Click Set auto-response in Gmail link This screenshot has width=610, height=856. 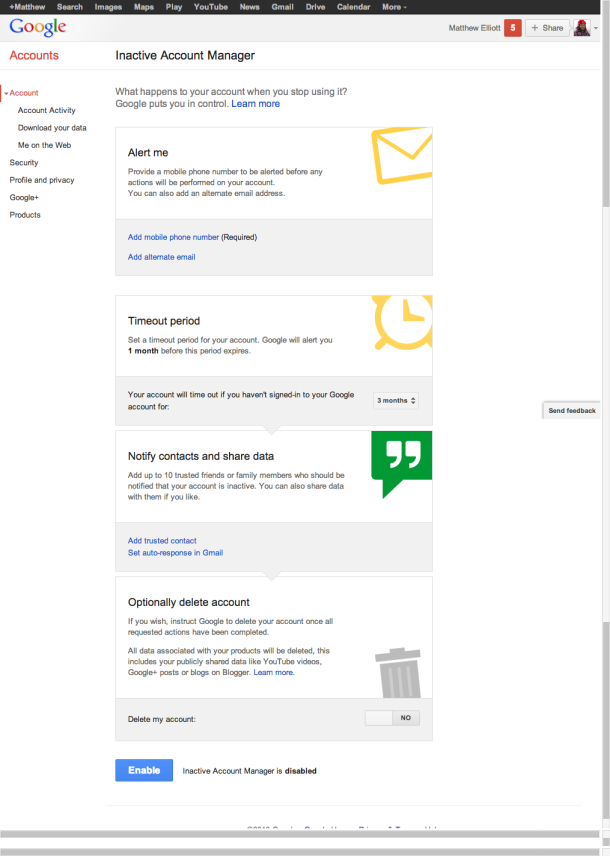pos(175,553)
